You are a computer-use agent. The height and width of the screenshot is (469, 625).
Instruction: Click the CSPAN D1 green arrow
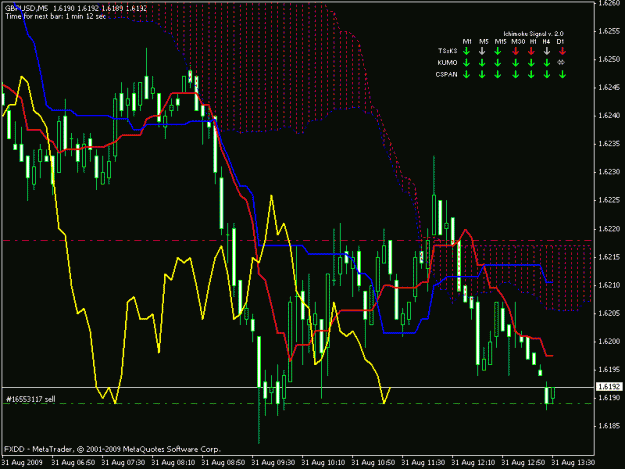562,75
